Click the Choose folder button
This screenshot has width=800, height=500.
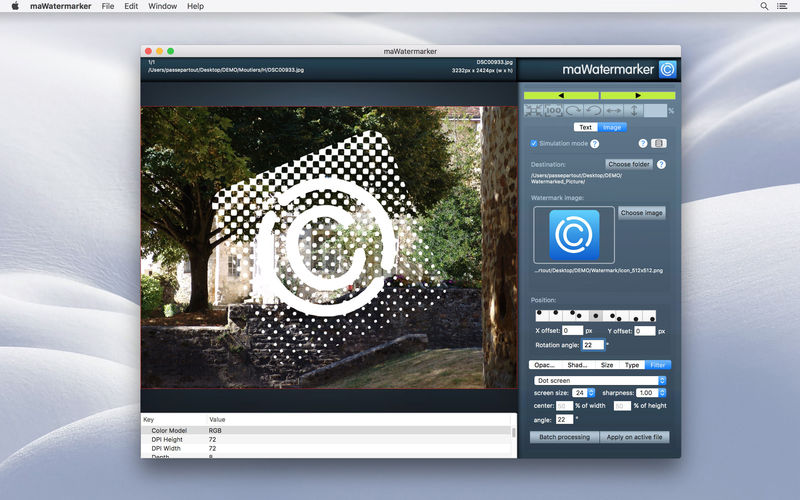tap(629, 164)
